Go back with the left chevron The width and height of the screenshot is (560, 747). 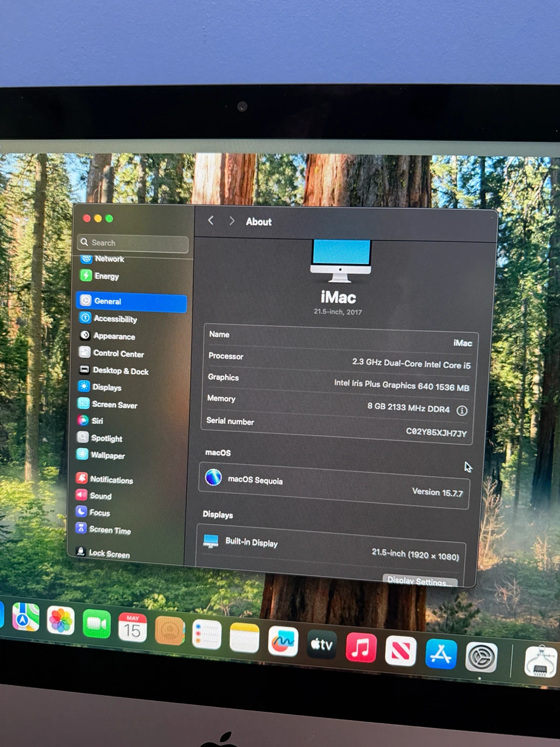point(211,220)
